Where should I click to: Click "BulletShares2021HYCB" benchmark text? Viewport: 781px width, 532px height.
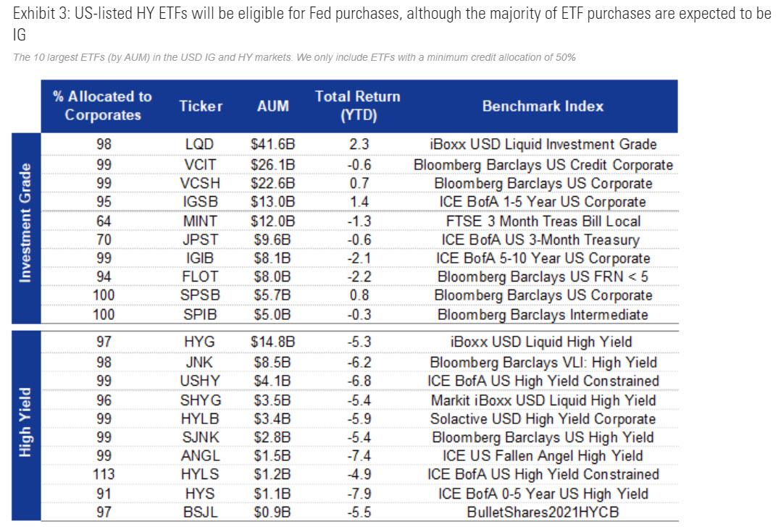(543, 512)
